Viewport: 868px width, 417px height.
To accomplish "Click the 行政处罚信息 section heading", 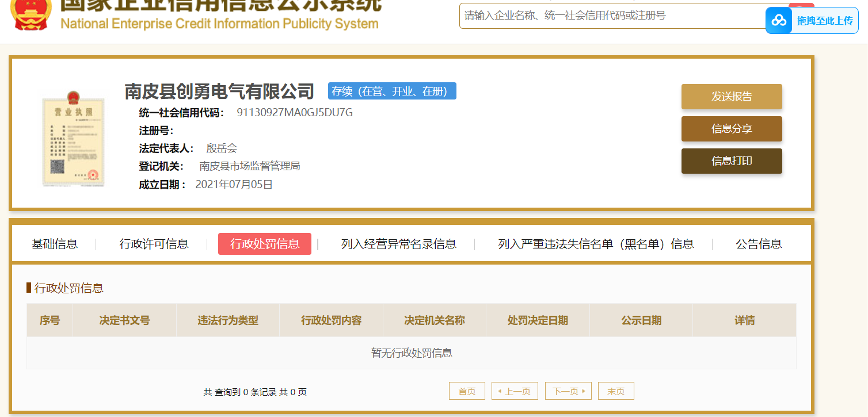I will coord(69,288).
